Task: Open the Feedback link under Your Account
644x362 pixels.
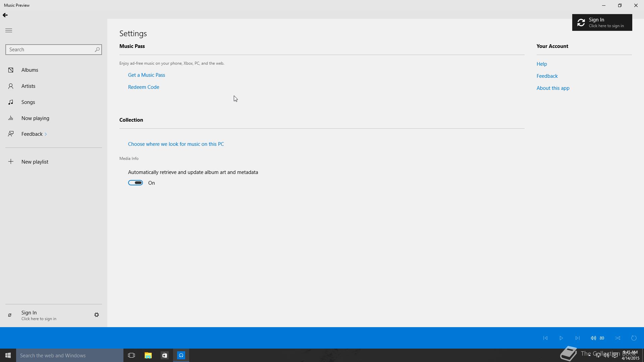Action: (547, 76)
